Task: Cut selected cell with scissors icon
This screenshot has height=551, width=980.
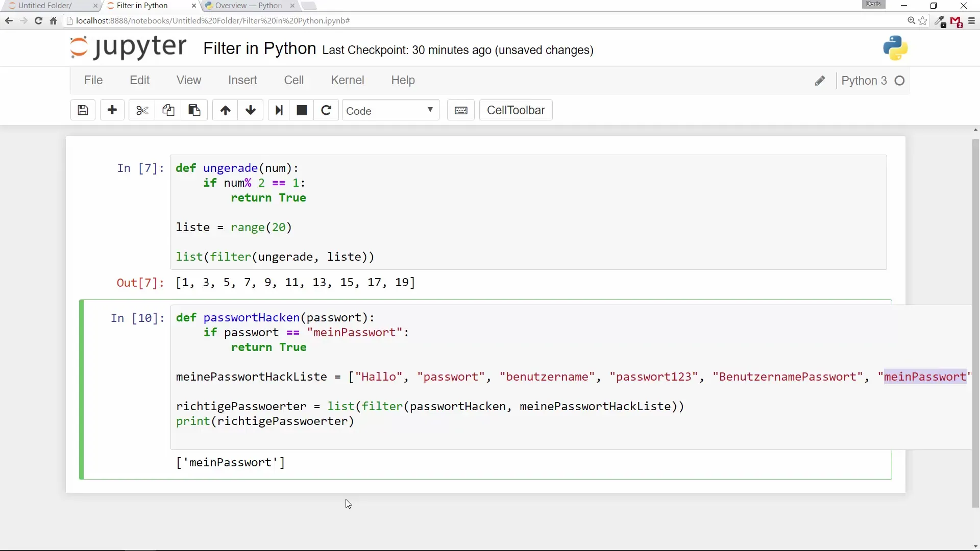Action: coord(142,110)
